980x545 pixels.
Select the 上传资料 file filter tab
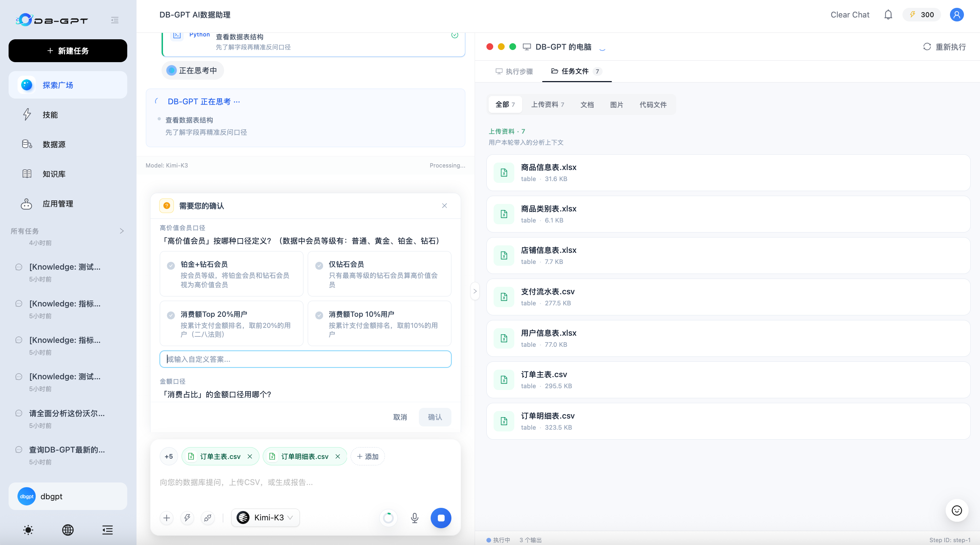click(548, 105)
